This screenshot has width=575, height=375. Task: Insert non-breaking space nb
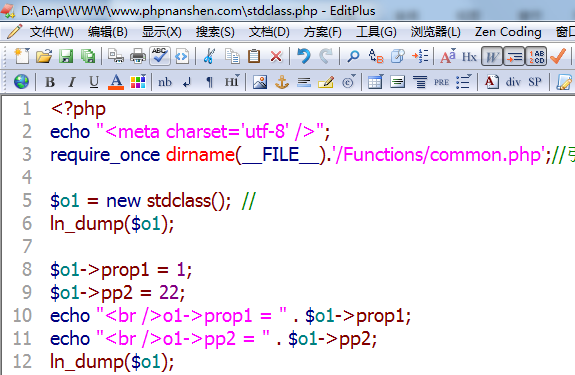(165, 82)
